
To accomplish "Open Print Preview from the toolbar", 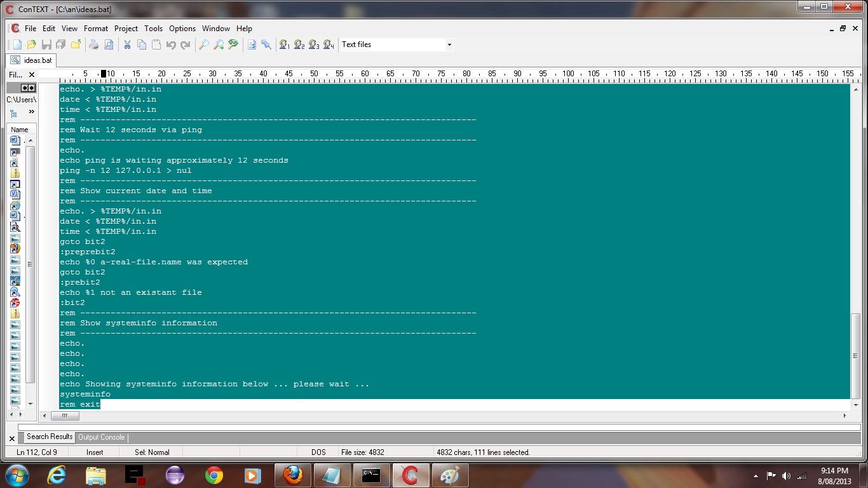I will point(109,44).
